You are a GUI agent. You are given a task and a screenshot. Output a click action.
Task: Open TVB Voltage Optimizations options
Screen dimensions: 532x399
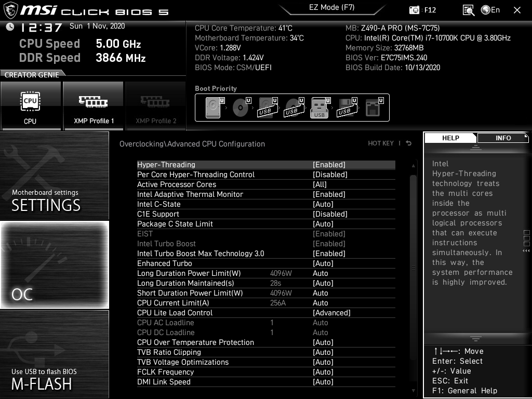tap(266, 362)
